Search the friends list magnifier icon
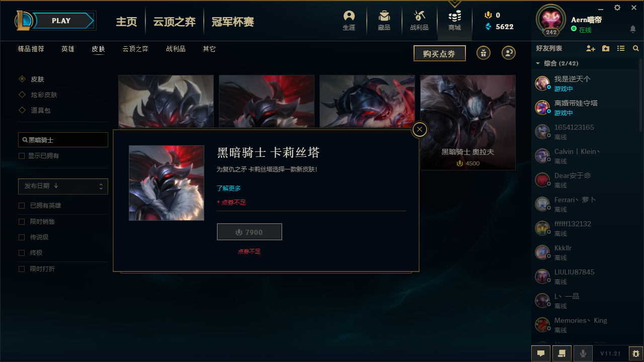 [x=636, y=49]
